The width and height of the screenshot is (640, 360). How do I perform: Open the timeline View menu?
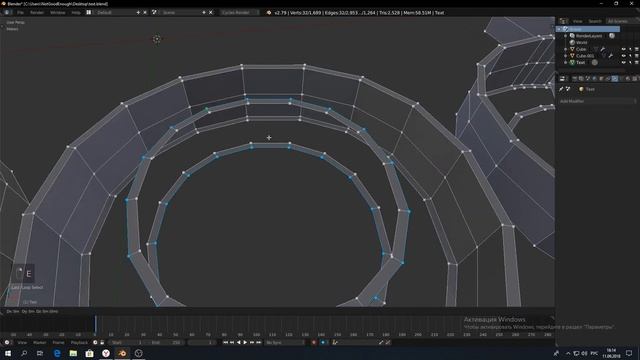coord(22,342)
